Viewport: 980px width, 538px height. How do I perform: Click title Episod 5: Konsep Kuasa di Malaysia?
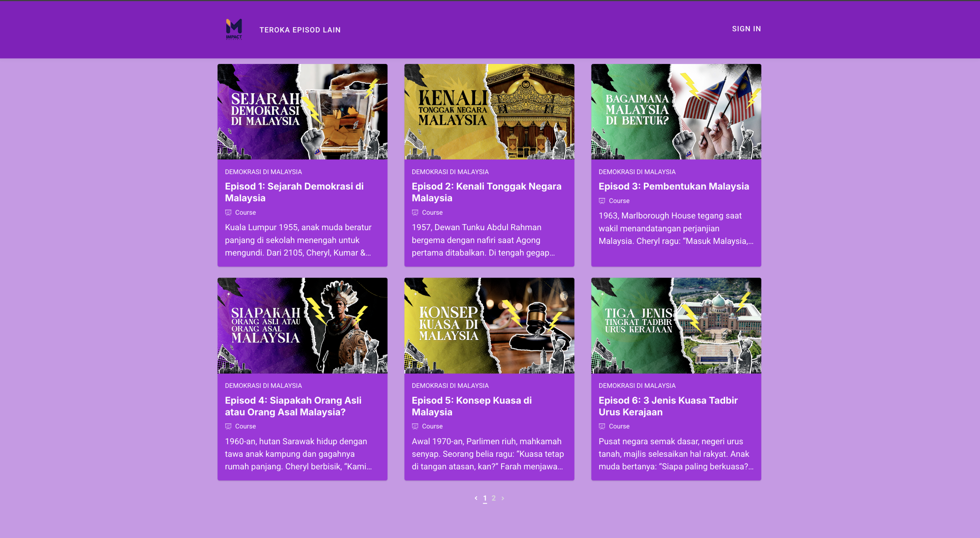[x=471, y=406]
